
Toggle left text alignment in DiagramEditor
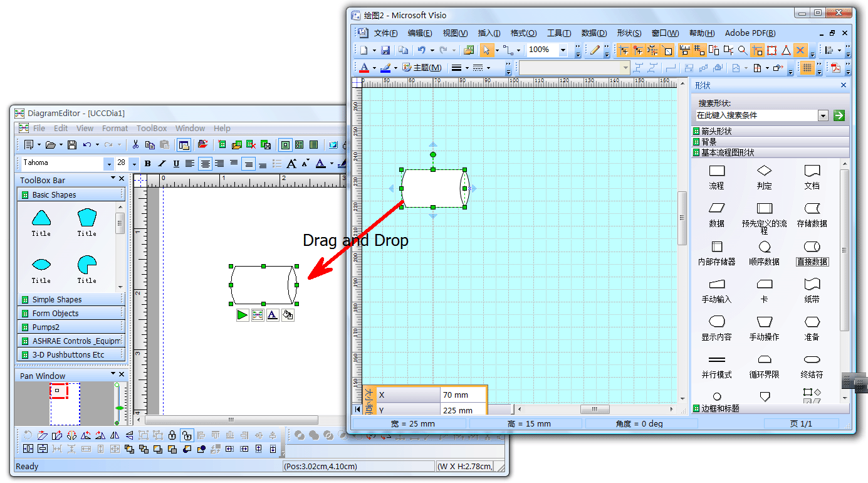click(190, 164)
